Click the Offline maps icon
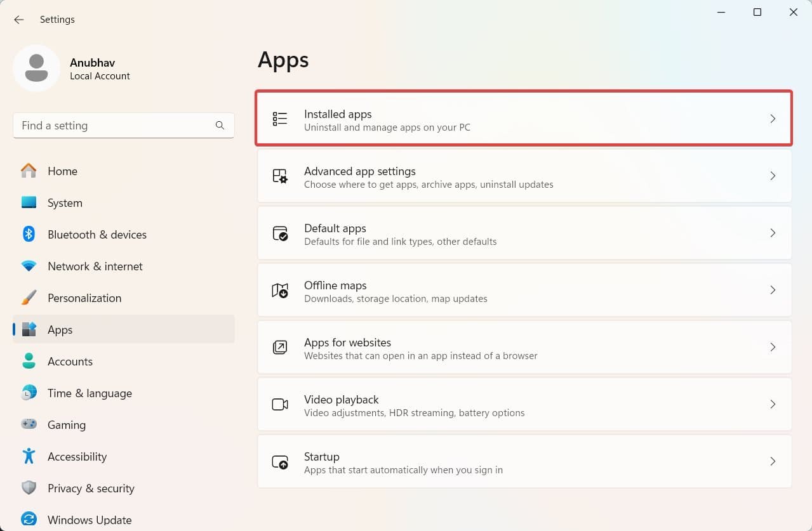 click(x=280, y=290)
